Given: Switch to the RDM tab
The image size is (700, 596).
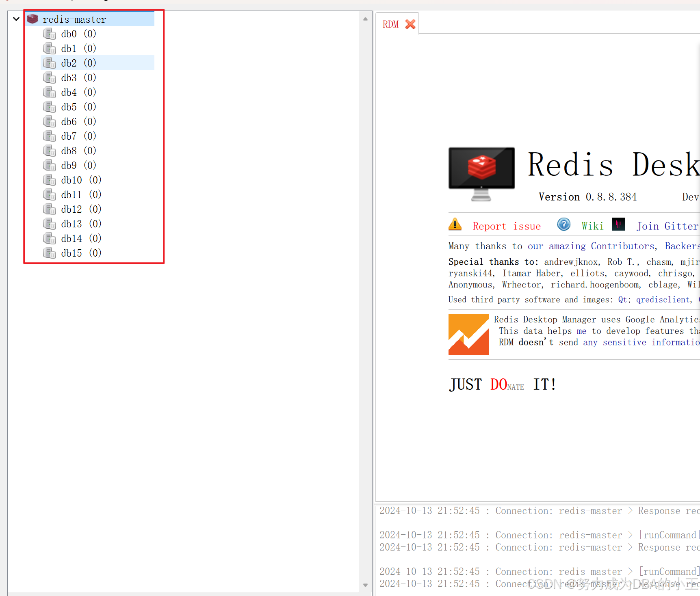Looking at the screenshot, I should [x=391, y=24].
